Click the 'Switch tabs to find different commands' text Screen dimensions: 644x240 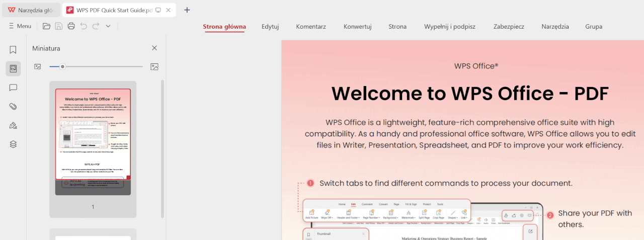pos(446,183)
